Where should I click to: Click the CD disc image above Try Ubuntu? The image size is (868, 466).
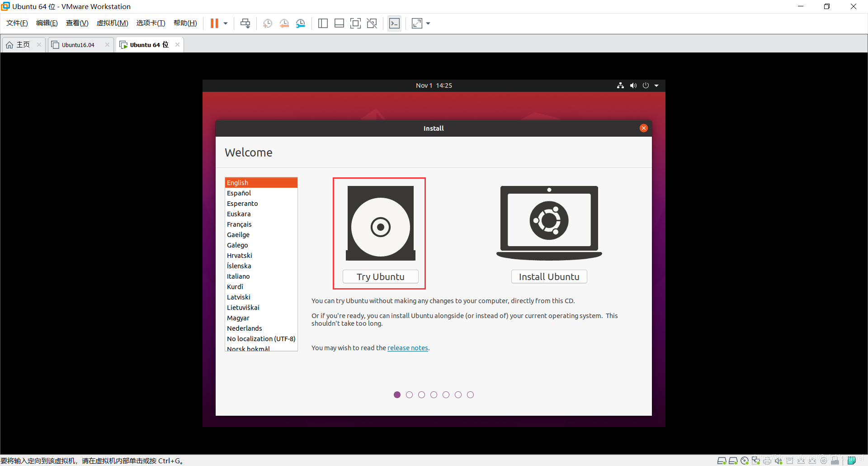point(381,223)
